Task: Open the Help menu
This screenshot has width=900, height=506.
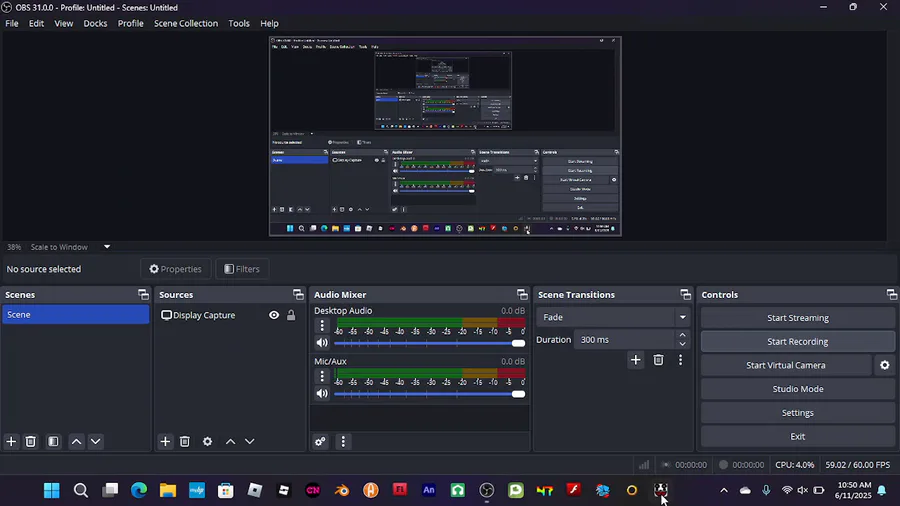Action: tap(269, 24)
